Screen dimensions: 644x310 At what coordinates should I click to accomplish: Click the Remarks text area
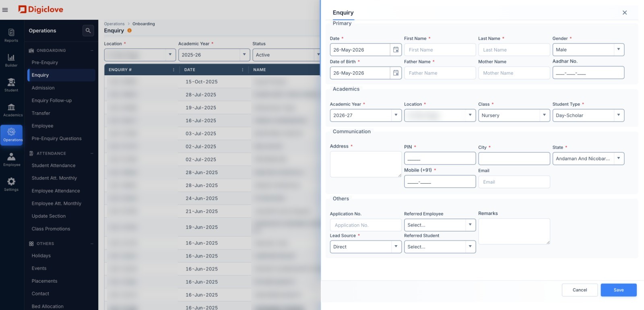514,231
